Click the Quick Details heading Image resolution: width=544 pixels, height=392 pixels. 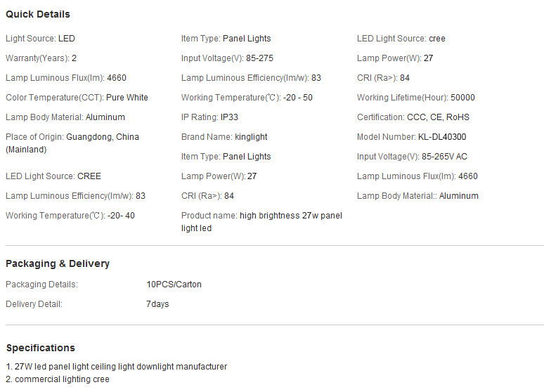pos(38,14)
